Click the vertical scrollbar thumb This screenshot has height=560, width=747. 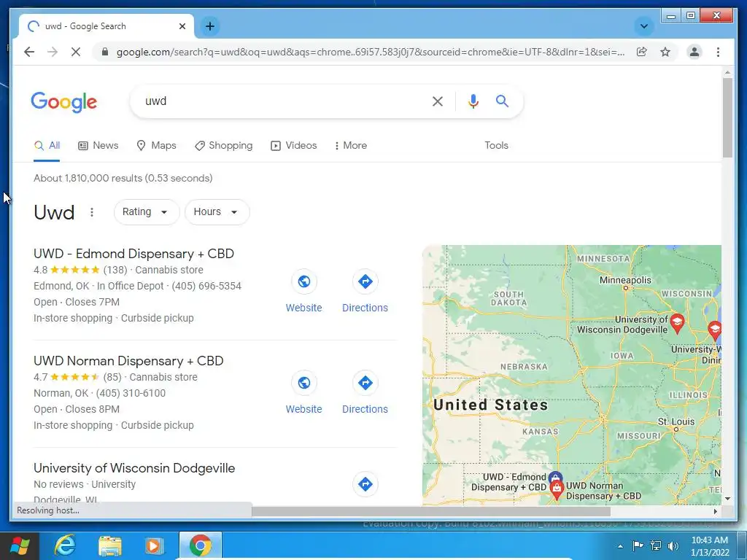point(727,117)
